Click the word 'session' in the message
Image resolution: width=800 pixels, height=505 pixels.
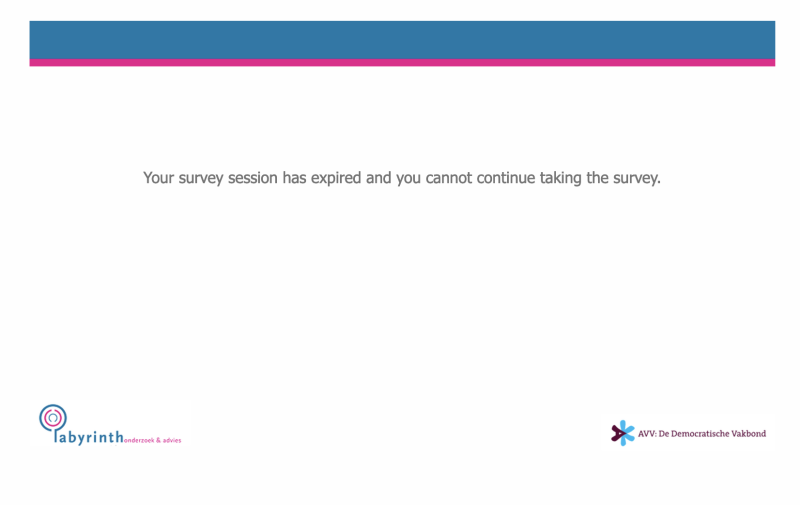click(x=253, y=178)
